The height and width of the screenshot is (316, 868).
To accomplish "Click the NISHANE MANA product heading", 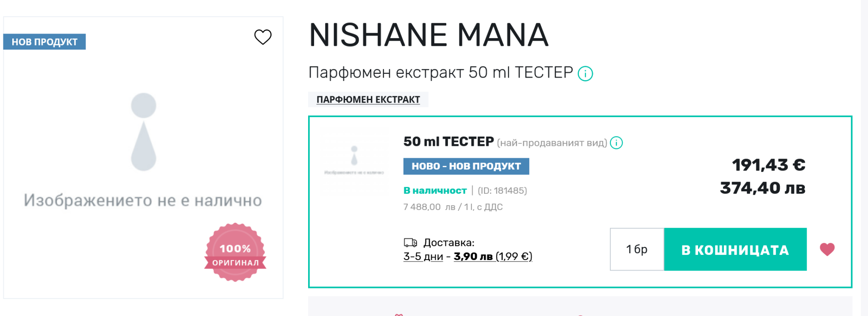I will coord(428,35).
